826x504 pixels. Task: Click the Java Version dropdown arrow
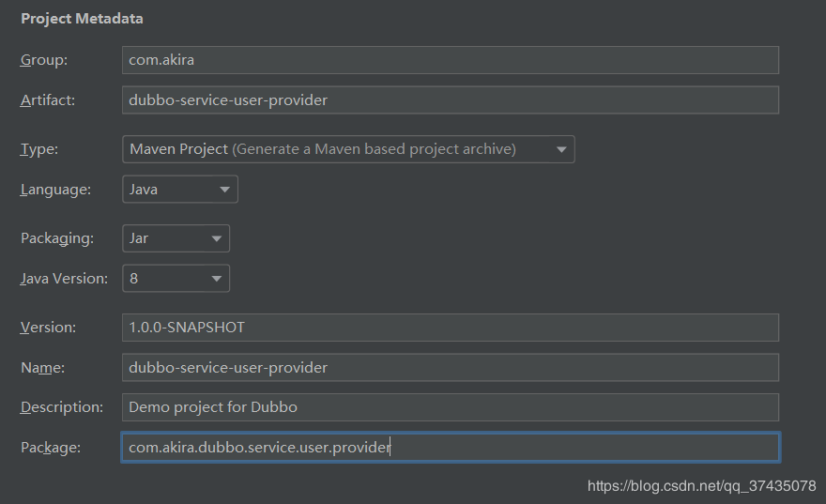(216, 279)
